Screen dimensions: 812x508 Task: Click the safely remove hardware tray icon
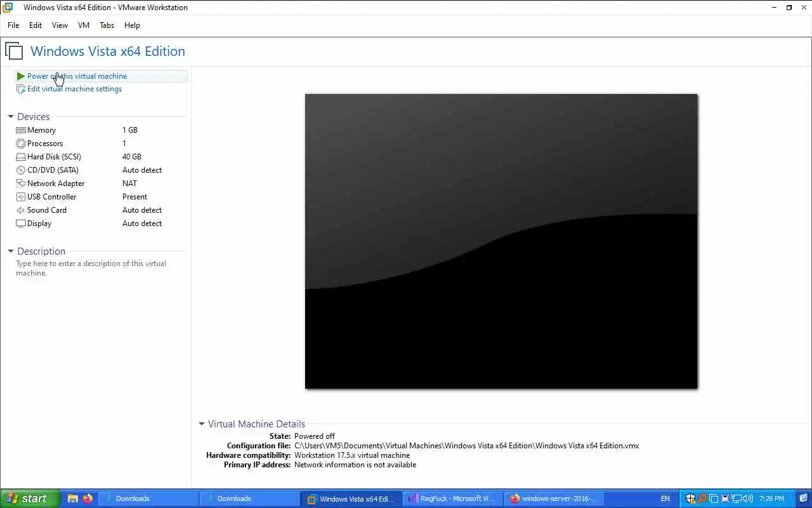pos(725,498)
